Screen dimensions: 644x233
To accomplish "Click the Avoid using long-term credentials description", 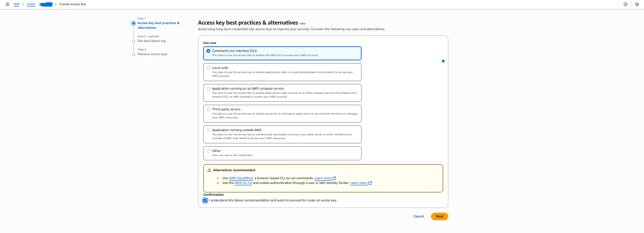I will click(291, 29).
